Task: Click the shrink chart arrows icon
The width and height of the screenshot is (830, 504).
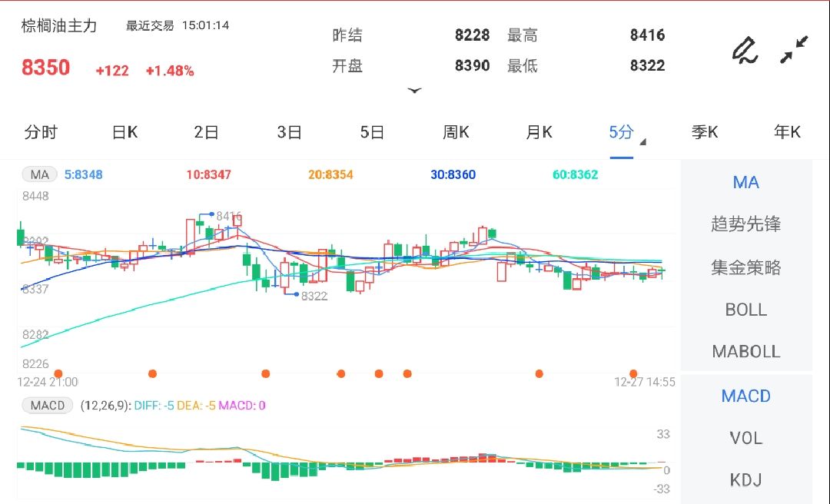Action: pyautogui.click(x=793, y=48)
